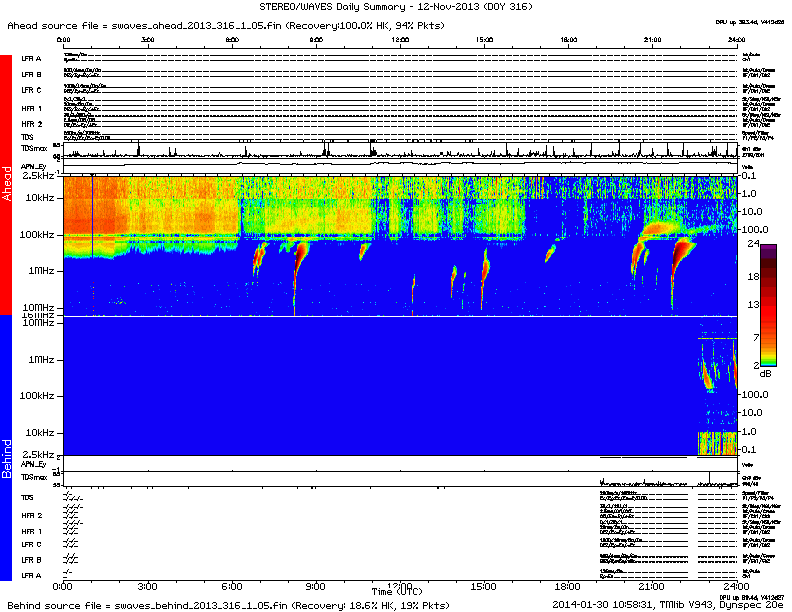
Task: Click the 12:00 tick on the top time axis
Action: (x=400, y=39)
